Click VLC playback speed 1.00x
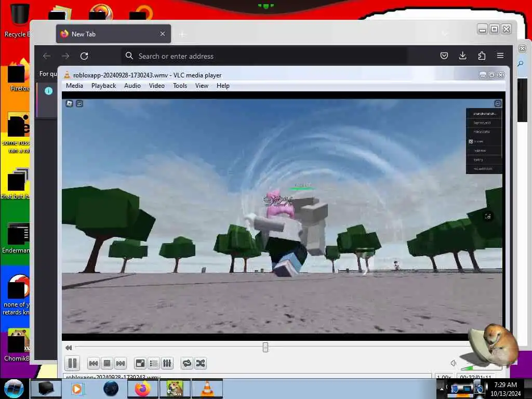This screenshot has width=532, height=399. [444, 377]
